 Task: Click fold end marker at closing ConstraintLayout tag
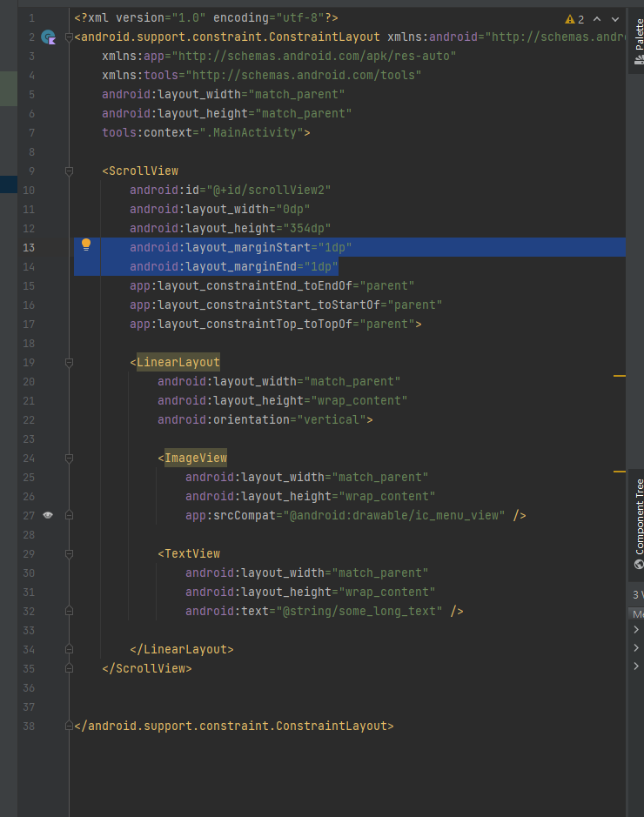(x=69, y=726)
